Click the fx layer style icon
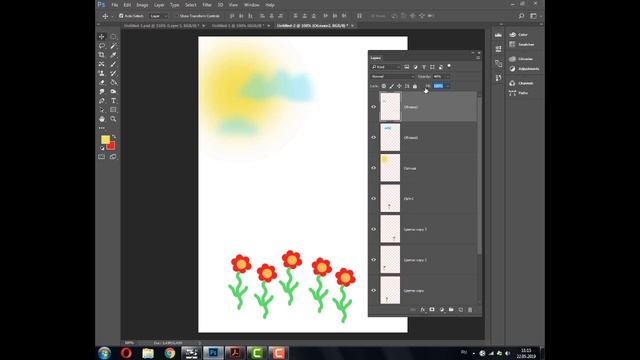Viewport: 640px width, 360px height. coord(422,310)
